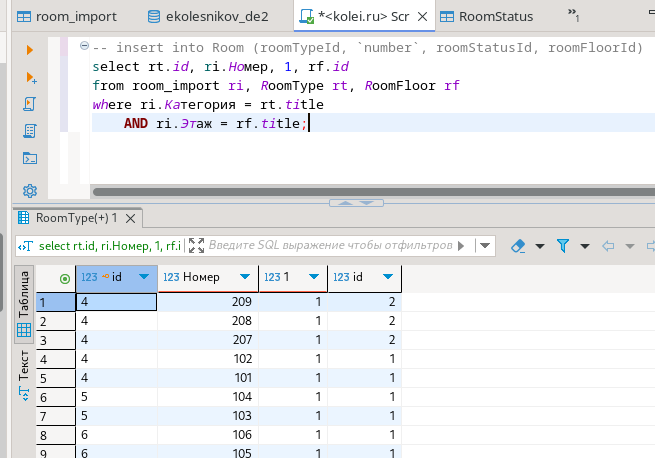Screen dimensions: 655x458
Task: Click the explain execution plan icon
Action: [30, 130]
